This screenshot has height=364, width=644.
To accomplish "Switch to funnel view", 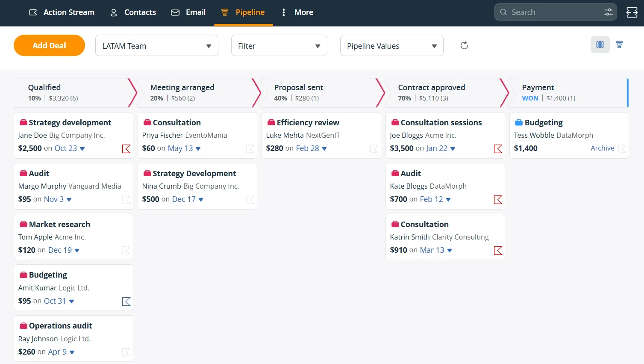I will 619,44.
